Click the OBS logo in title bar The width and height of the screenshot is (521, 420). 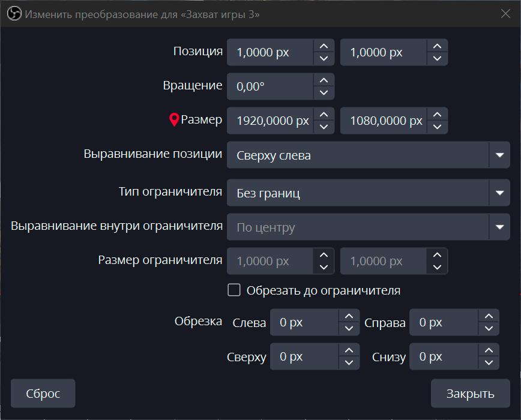click(14, 14)
